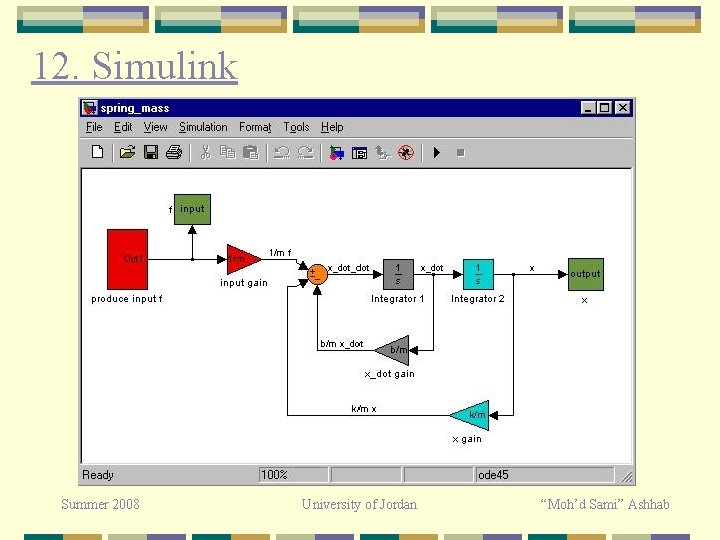Open the Simulation menu
Screen dimensions: 720x540
point(203,127)
